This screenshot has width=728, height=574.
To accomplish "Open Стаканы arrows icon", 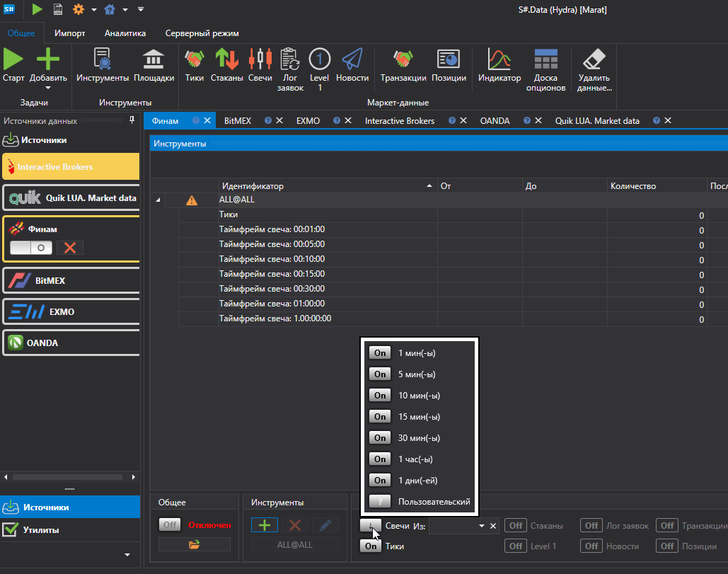I will coord(226,59).
